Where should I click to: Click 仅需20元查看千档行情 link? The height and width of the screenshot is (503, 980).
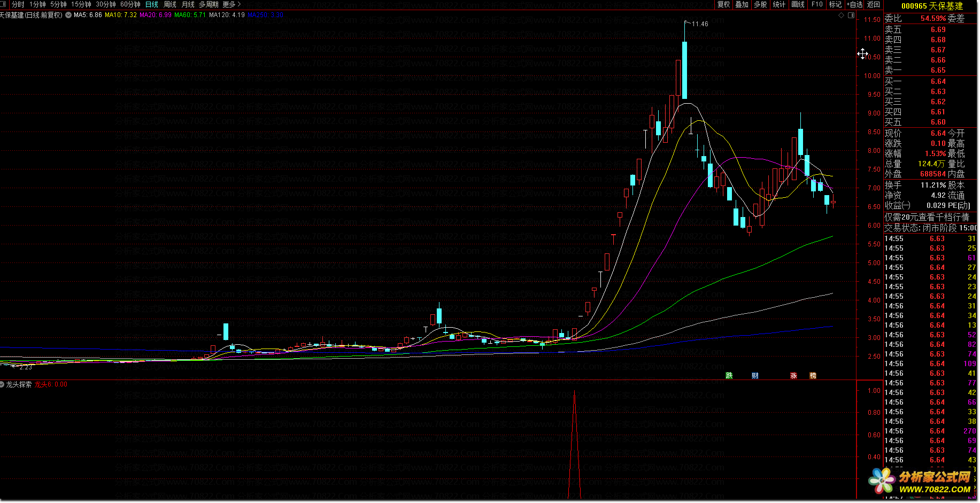pyautogui.click(x=927, y=218)
